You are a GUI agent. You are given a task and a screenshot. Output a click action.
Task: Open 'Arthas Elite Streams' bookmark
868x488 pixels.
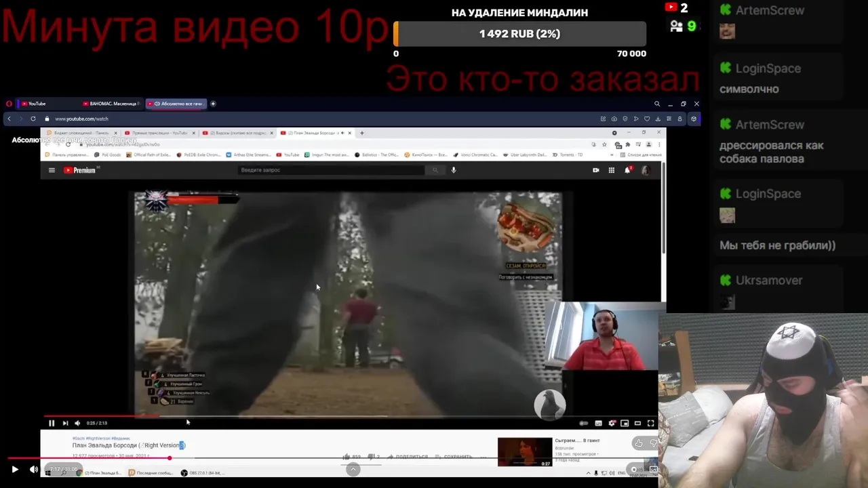(248, 155)
